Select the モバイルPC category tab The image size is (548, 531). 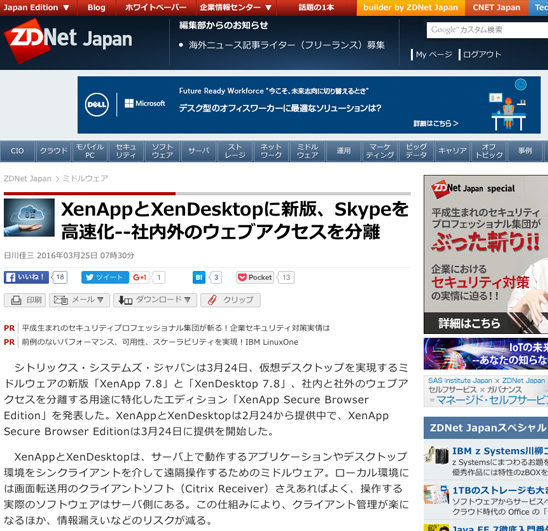click(x=90, y=151)
